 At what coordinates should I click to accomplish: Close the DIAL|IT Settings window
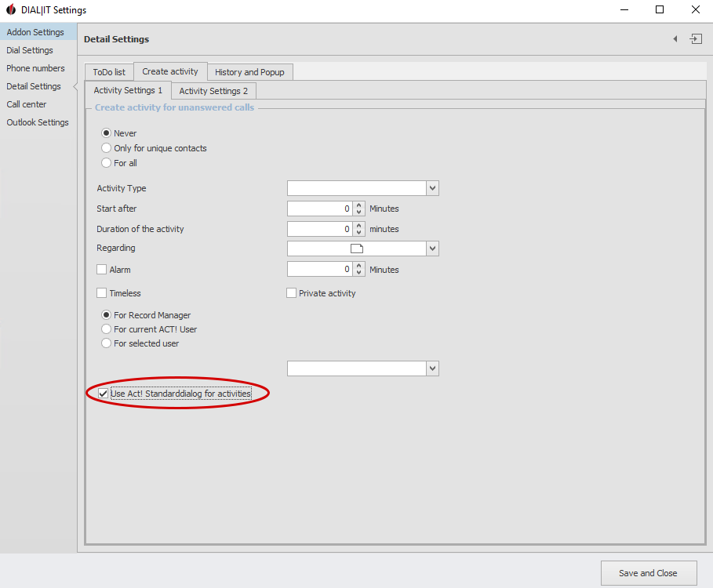pyautogui.click(x=695, y=9)
